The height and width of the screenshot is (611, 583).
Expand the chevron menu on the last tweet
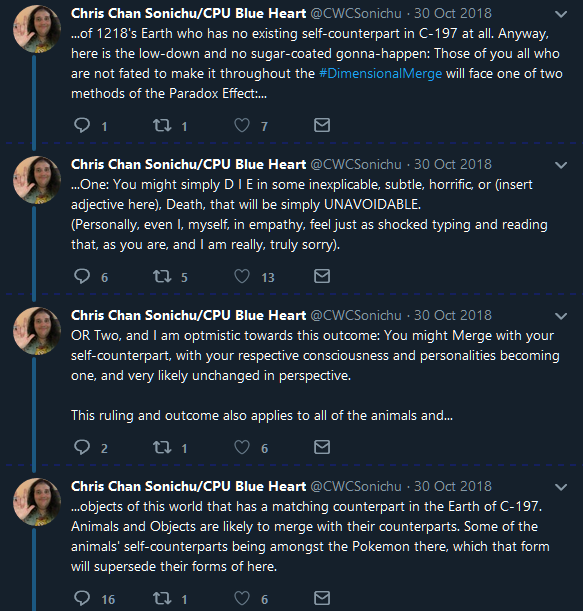[561, 487]
